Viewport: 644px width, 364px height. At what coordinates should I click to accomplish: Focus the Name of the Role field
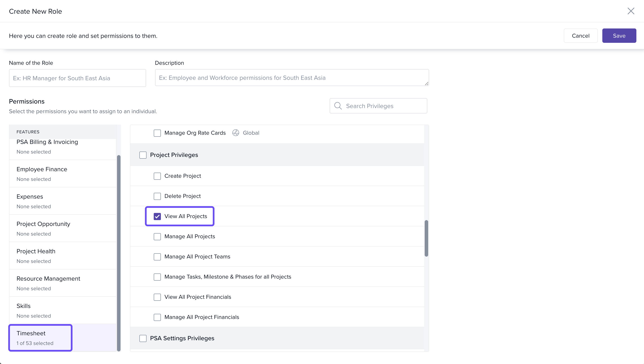(78, 78)
